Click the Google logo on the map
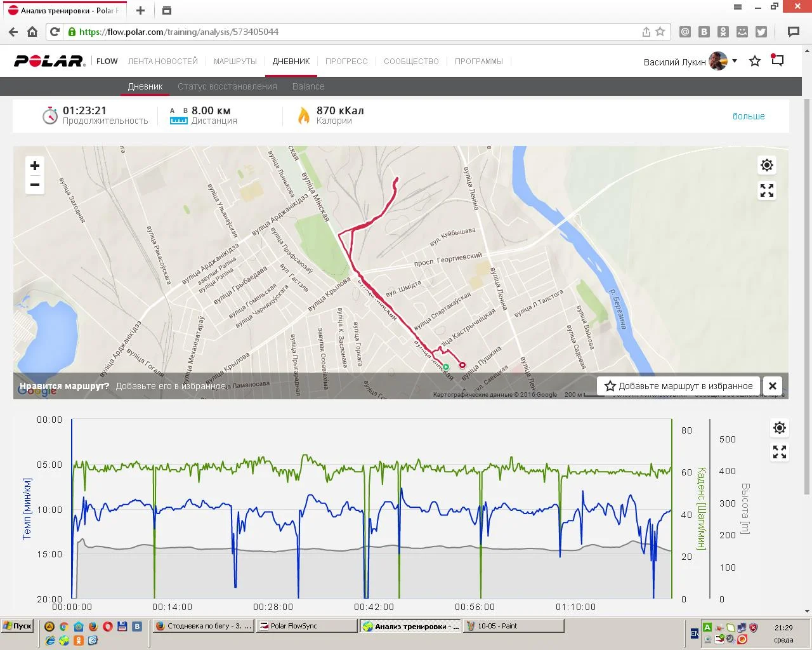The width and height of the screenshot is (812, 650). click(37, 390)
